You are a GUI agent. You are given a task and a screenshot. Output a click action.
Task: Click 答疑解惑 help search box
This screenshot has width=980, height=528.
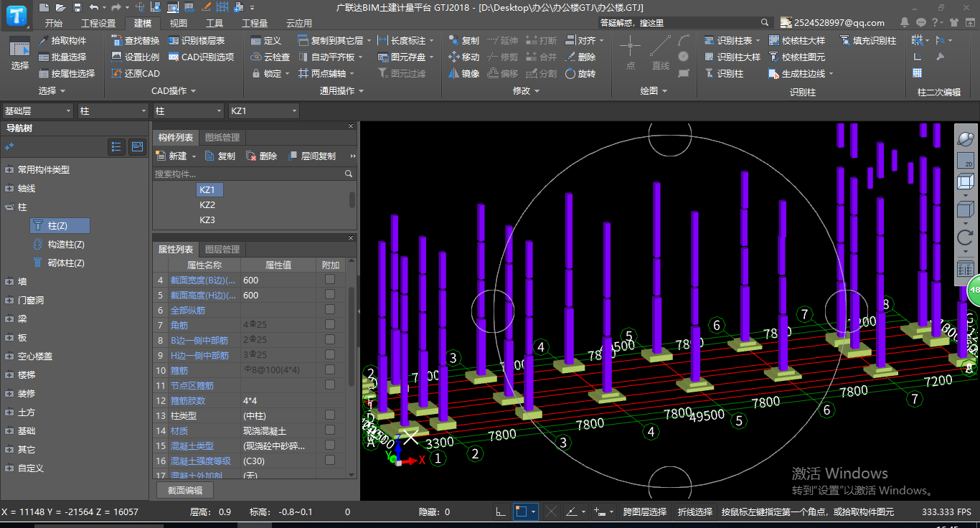click(x=684, y=23)
